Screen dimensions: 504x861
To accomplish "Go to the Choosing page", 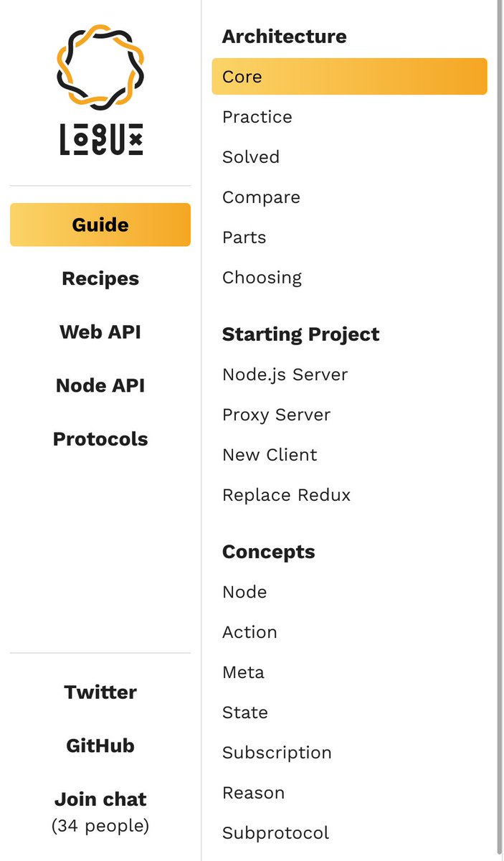I will [262, 277].
